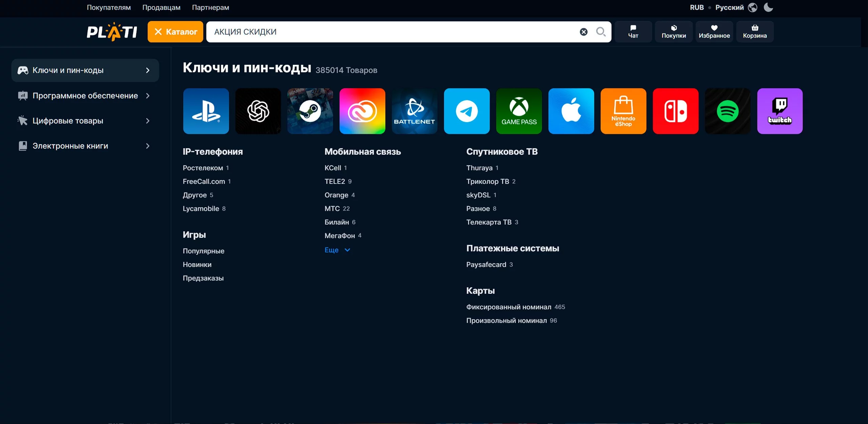Click the search input field
Image resolution: width=868 pixels, height=424 pixels.
point(390,32)
